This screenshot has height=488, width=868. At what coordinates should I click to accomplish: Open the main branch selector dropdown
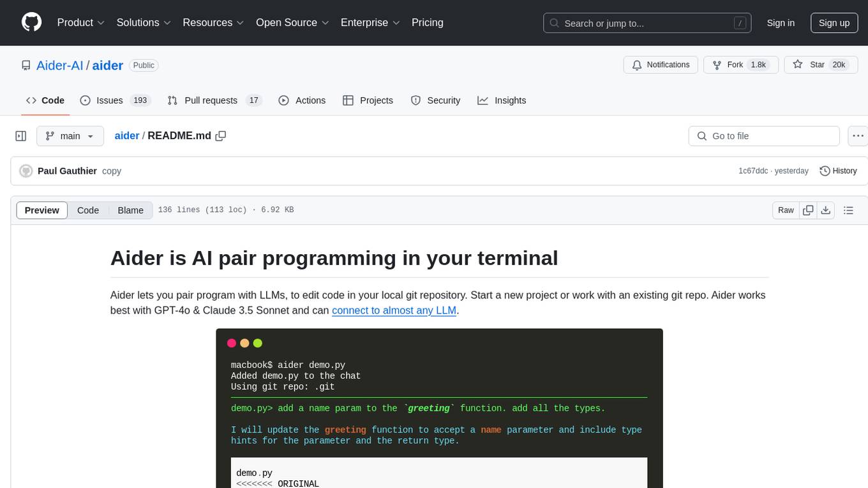[70, 136]
